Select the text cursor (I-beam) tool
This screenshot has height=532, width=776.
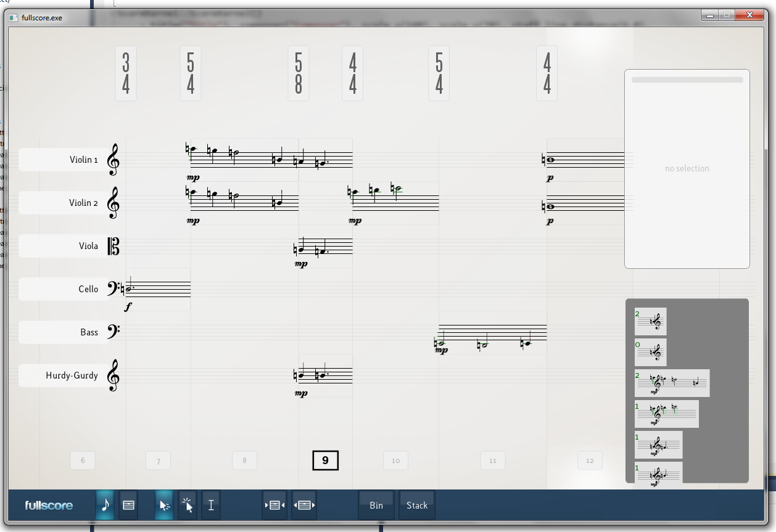tap(211, 505)
